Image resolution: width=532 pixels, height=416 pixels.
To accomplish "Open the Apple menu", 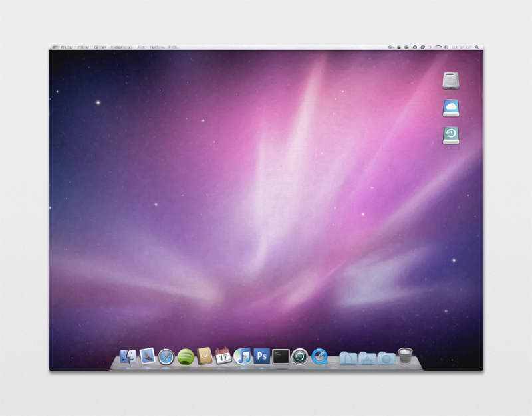I will (55, 48).
